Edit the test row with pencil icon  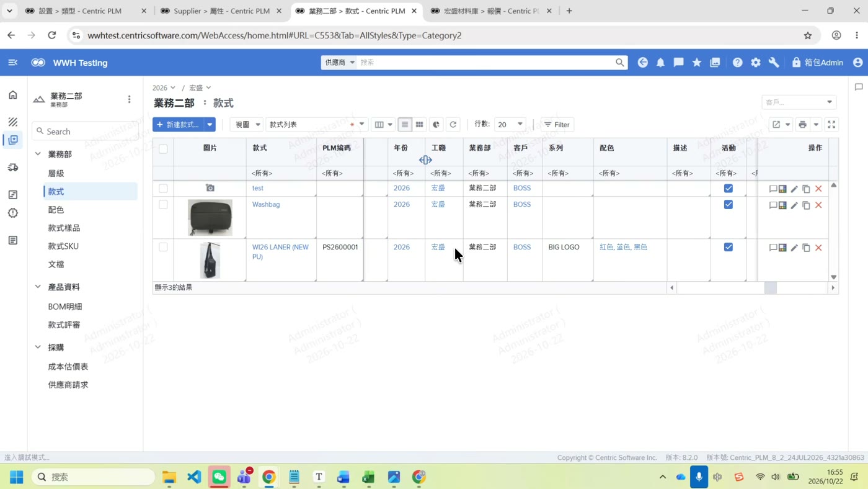(794, 189)
